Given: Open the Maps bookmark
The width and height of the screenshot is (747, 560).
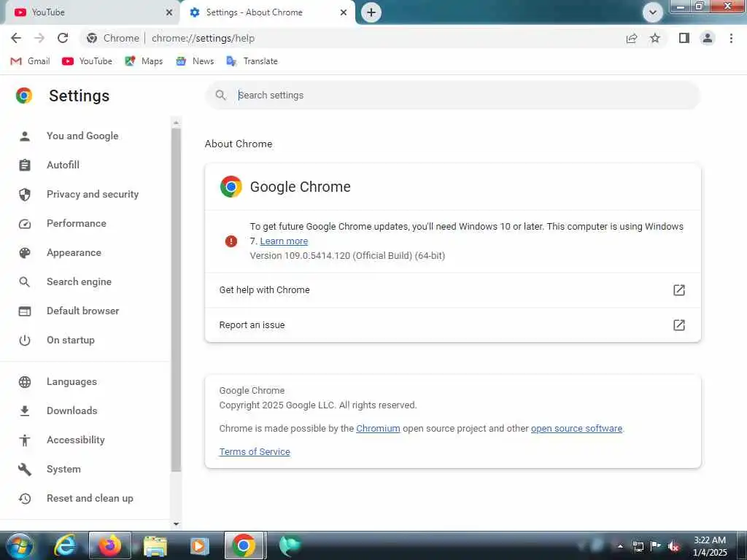Looking at the screenshot, I should [x=144, y=61].
